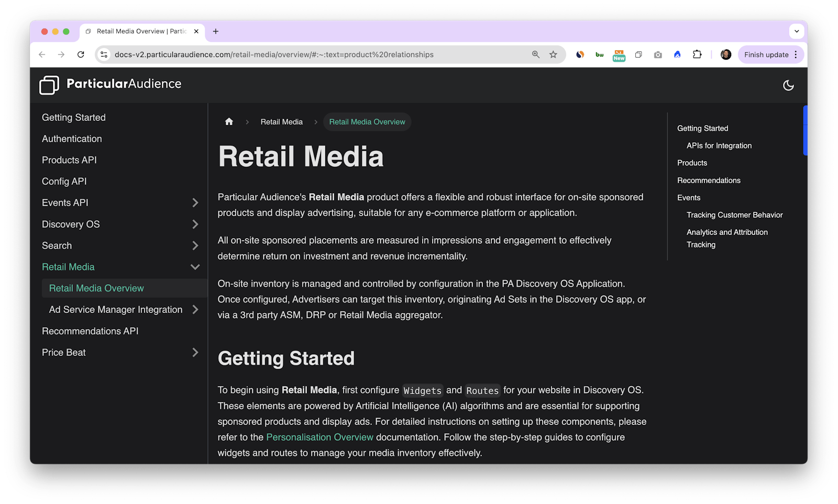Click the site information icon in address bar
838x504 pixels.
point(104,54)
